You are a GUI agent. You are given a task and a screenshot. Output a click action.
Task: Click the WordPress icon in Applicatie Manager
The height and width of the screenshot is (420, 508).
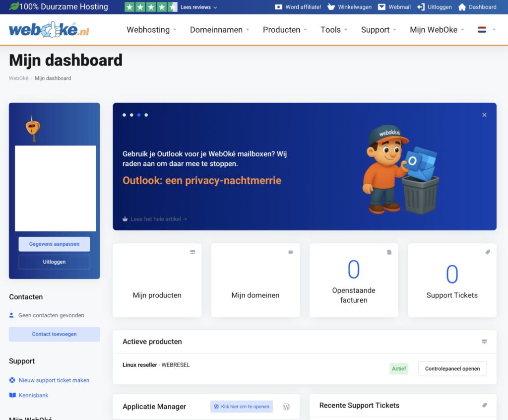(x=286, y=406)
